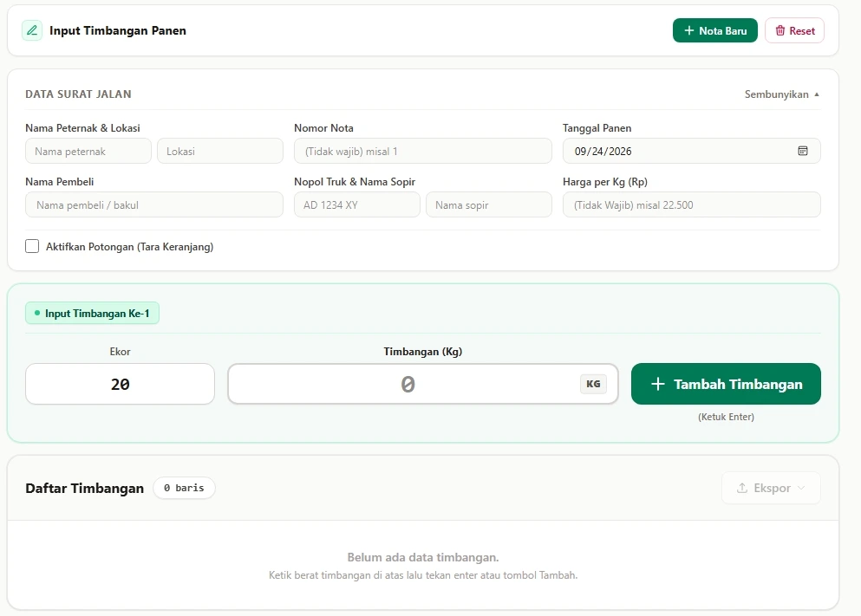
Task: Add weighing with Tambah Timbangan button
Action: [x=726, y=384]
